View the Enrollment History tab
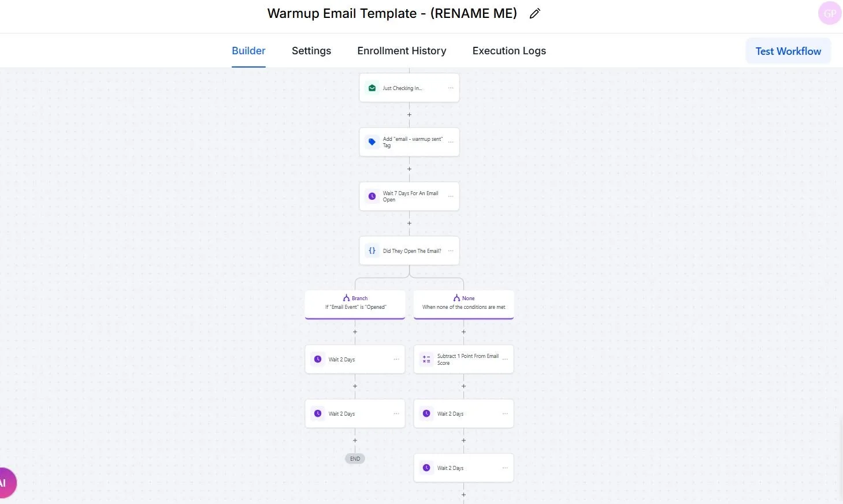 pos(402,51)
